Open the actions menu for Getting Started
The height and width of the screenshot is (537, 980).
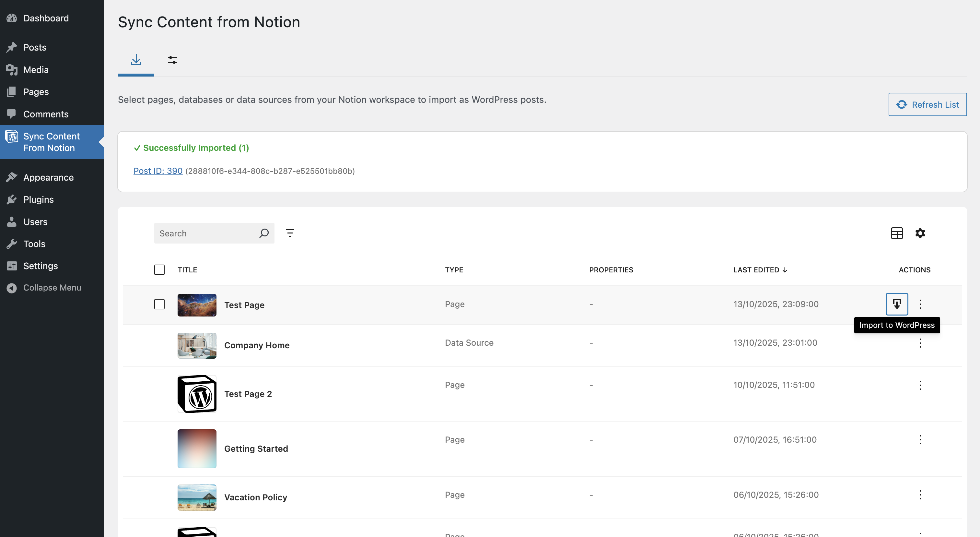point(920,440)
